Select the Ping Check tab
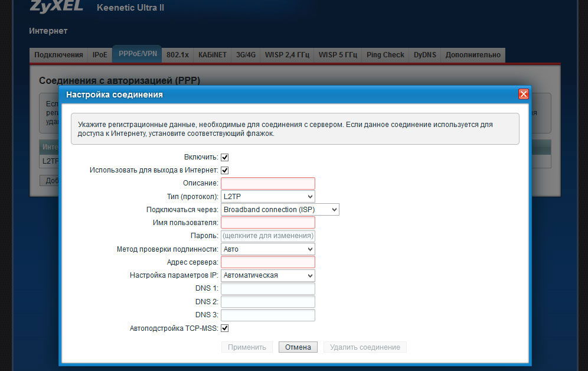The image size is (588, 371). point(385,55)
